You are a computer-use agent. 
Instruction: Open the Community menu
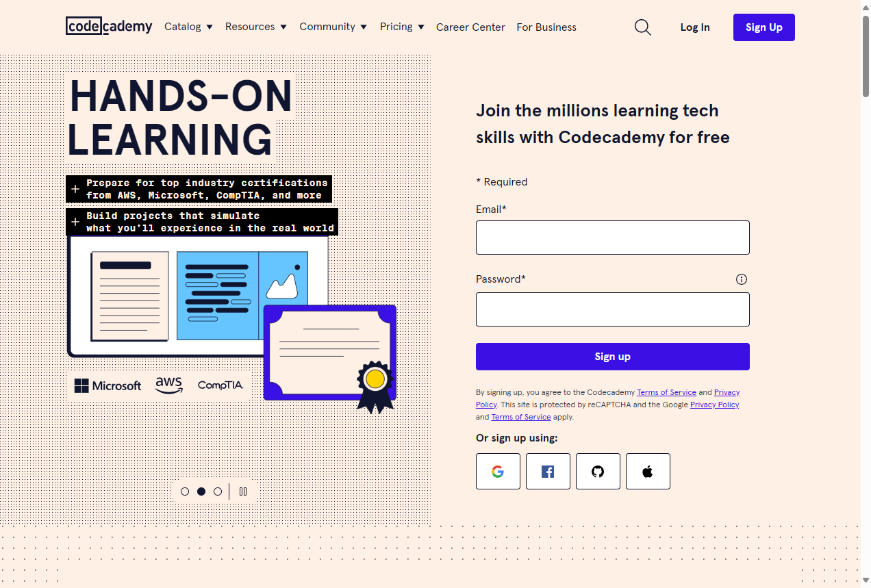(x=333, y=27)
